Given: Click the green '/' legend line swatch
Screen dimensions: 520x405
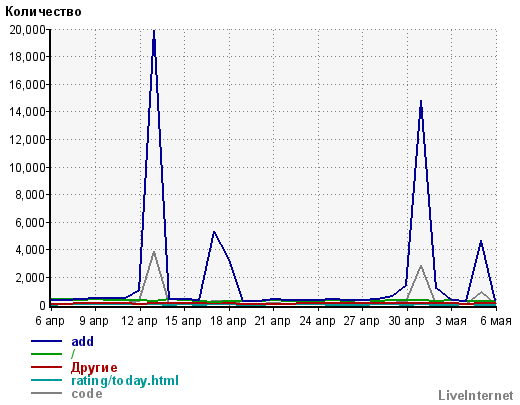Looking at the screenshot, I should point(46,354).
